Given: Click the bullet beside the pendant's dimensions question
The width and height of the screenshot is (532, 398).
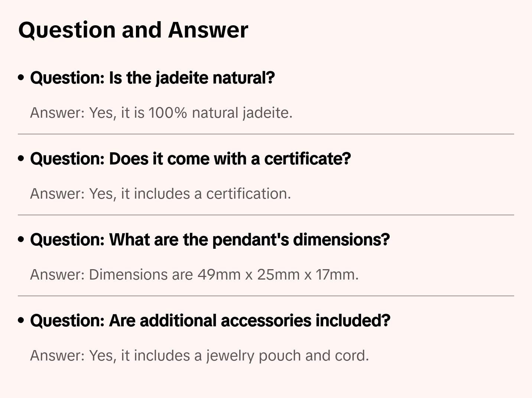Looking at the screenshot, I should pyautogui.click(x=21, y=240).
